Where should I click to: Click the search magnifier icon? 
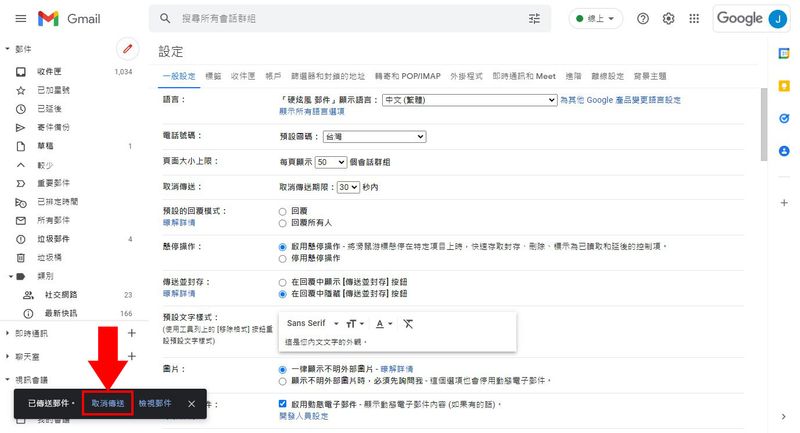(x=165, y=19)
